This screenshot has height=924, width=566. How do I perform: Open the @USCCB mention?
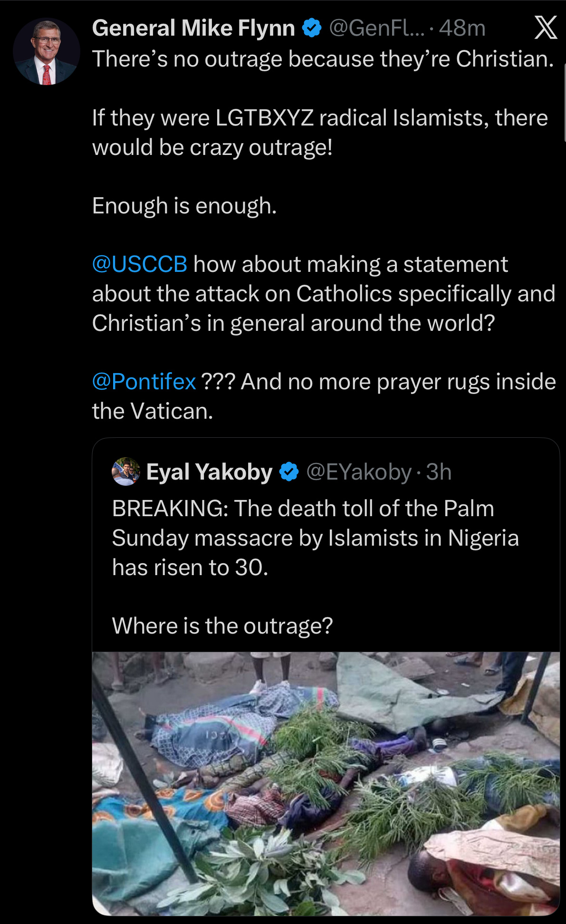click(x=140, y=264)
